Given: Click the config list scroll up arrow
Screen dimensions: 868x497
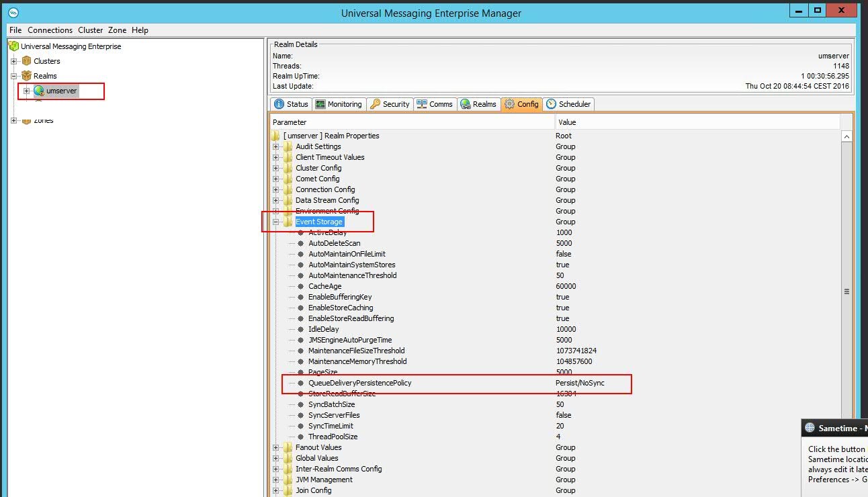Looking at the screenshot, I should [847, 136].
